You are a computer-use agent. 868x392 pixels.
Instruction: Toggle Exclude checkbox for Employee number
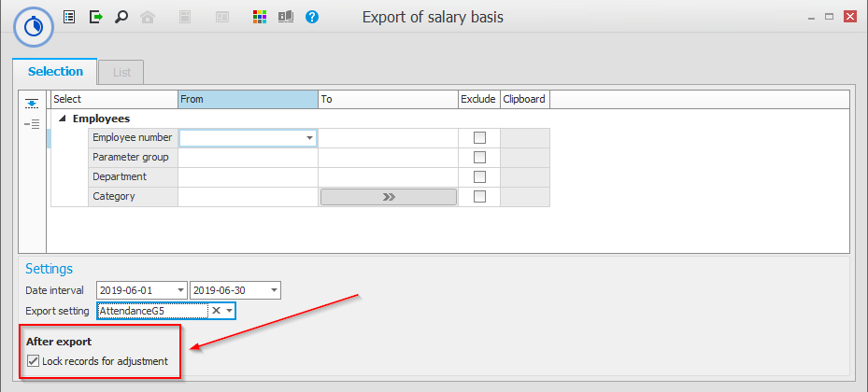479,138
